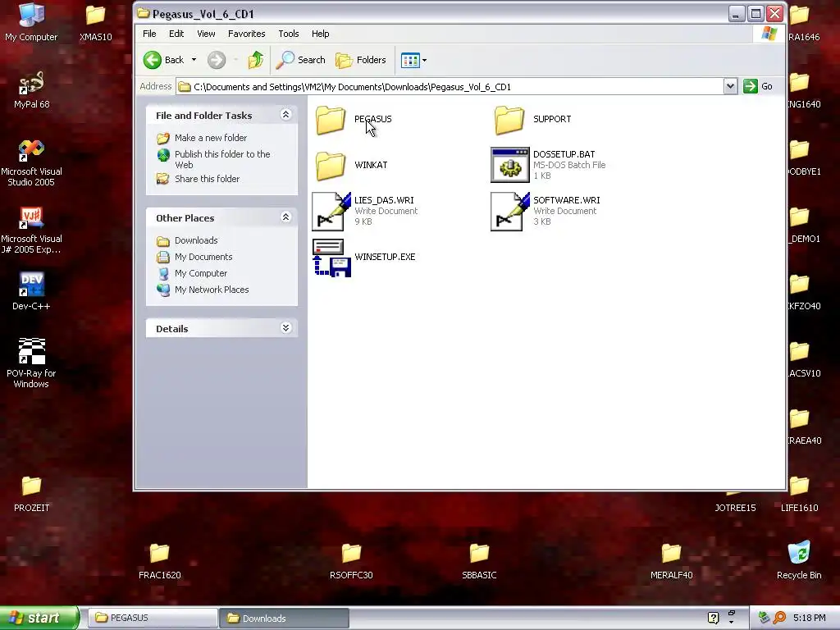The height and width of the screenshot is (630, 840).
Task: Open the Tools menu
Action: pyautogui.click(x=288, y=34)
